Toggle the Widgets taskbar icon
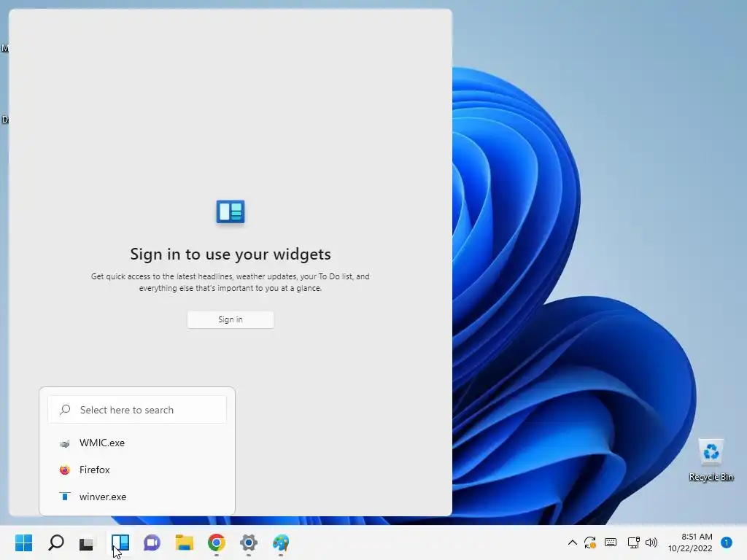 pos(120,542)
